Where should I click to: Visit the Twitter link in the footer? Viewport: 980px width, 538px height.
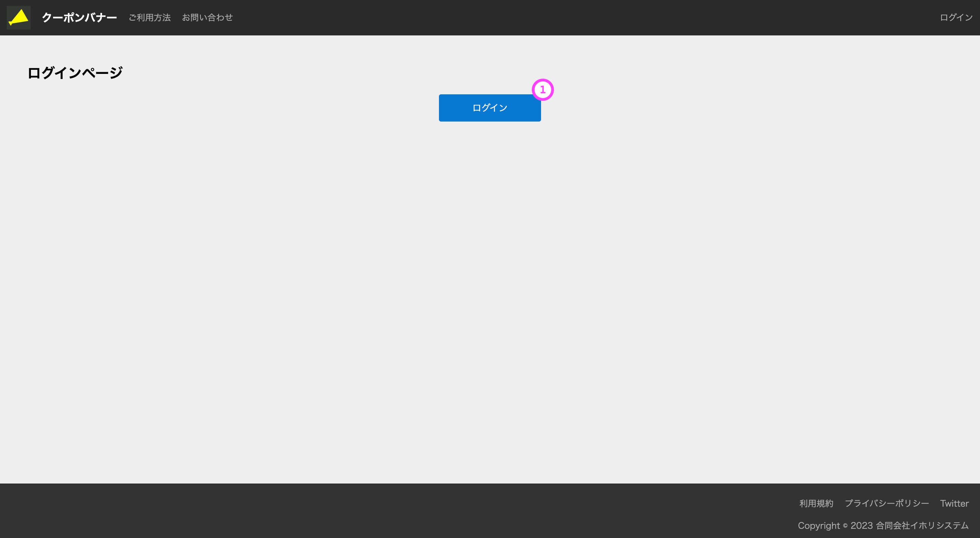(x=954, y=503)
